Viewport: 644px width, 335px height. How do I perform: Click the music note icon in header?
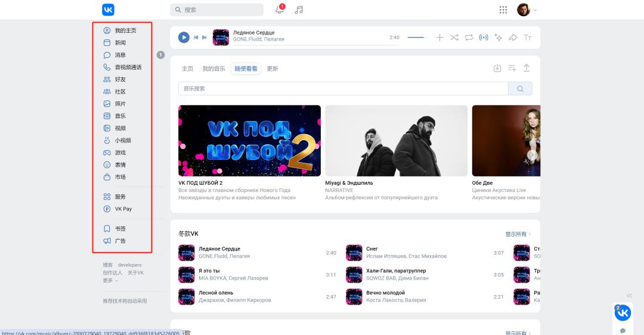point(299,10)
